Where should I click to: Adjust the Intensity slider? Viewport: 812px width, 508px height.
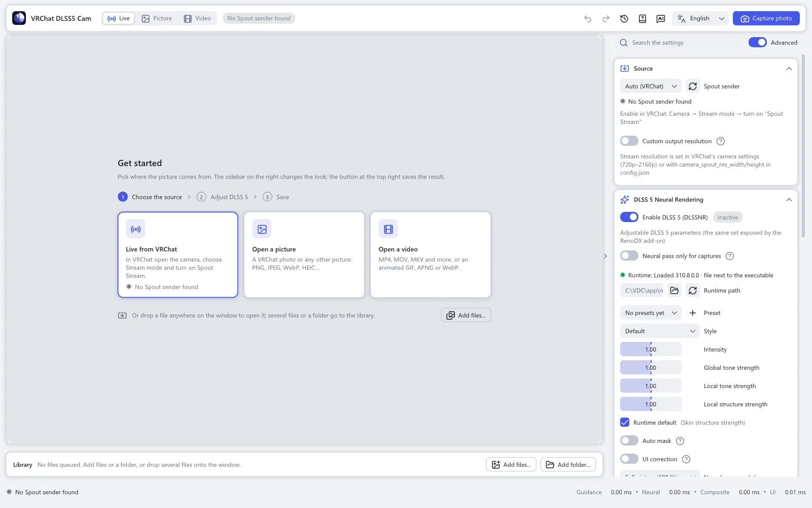click(651, 350)
